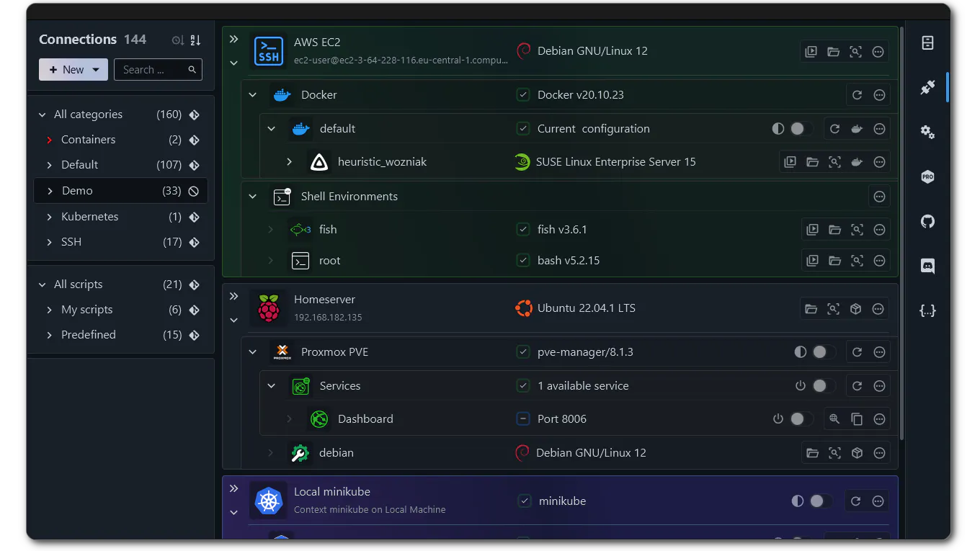Open Discord link in right sidebar
Screen dimensions: 980x551
[x=927, y=266]
